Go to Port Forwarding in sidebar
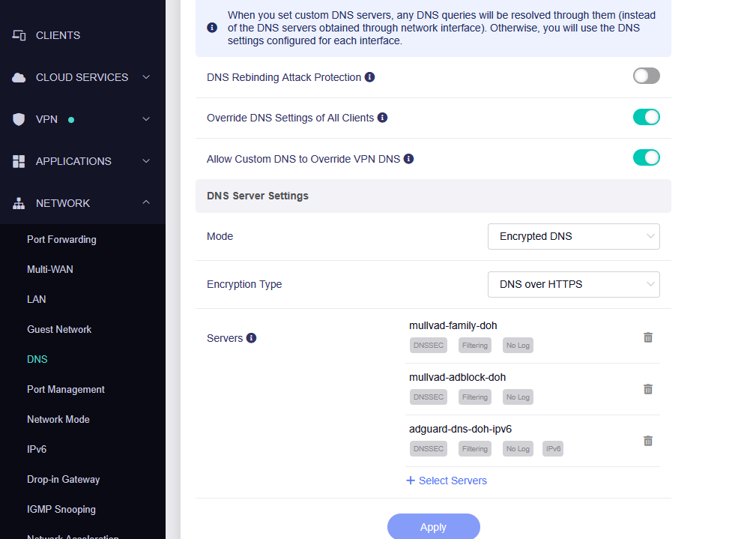 [x=61, y=240]
